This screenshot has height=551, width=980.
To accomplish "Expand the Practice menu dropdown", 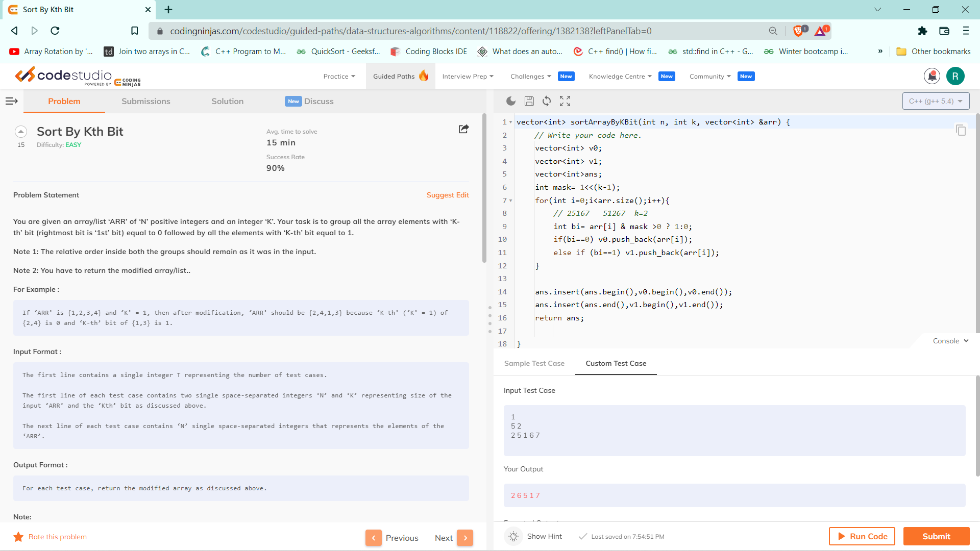I will tap(339, 76).
